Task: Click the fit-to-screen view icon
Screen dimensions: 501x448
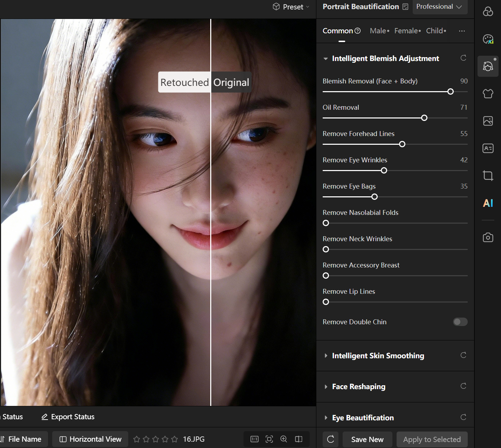Action: (269, 439)
